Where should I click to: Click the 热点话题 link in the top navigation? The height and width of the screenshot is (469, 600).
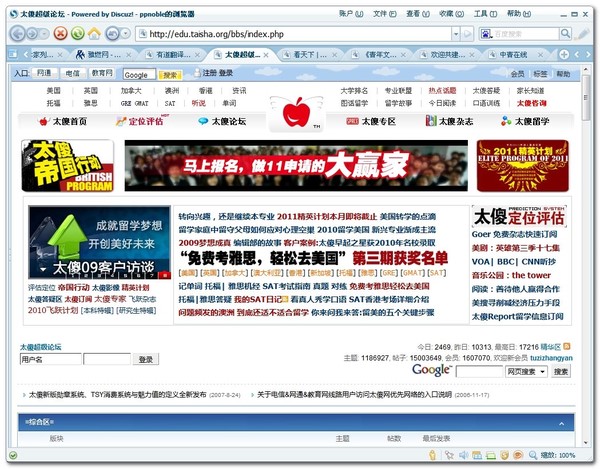click(x=442, y=91)
